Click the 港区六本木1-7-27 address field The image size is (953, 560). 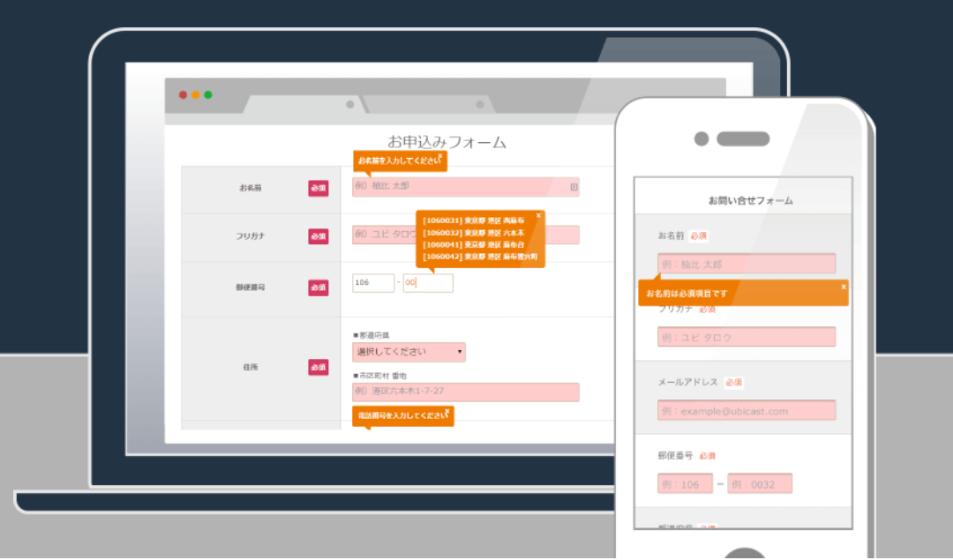click(465, 392)
